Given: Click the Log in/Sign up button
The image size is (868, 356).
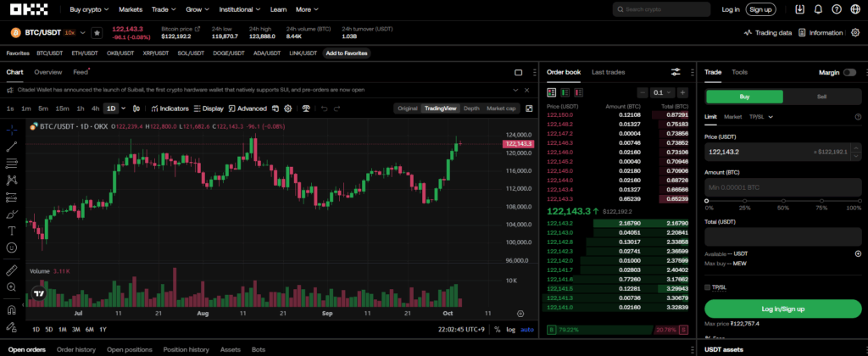Looking at the screenshot, I should (782, 309).
